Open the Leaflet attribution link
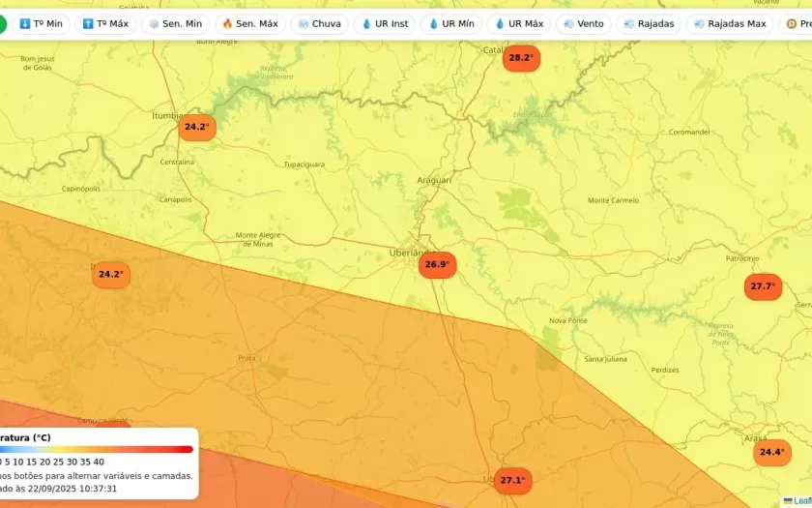Image resolution: width=812 pixels, height=508 pixels. (801, 500)
